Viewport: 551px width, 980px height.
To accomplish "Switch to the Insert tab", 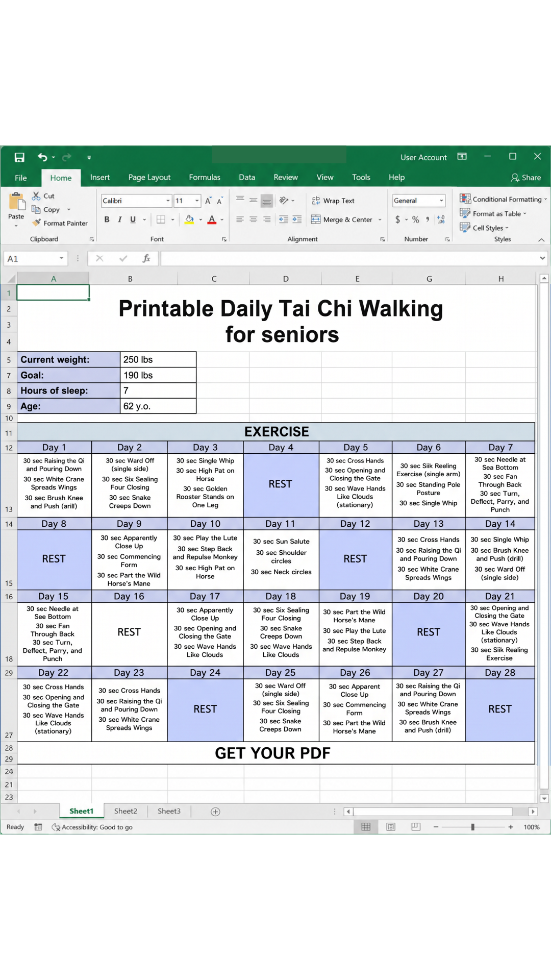I will click(100, 177).
